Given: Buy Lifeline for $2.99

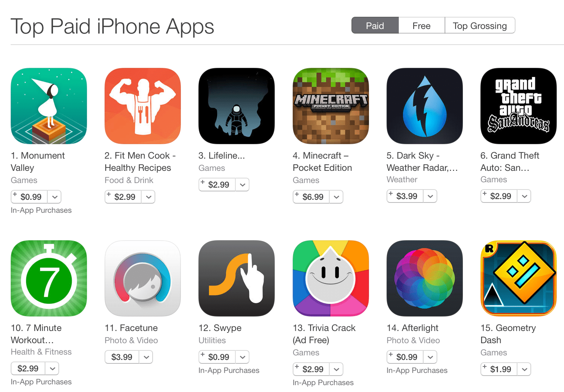Looking at the screenshot, I should [217, 185].
